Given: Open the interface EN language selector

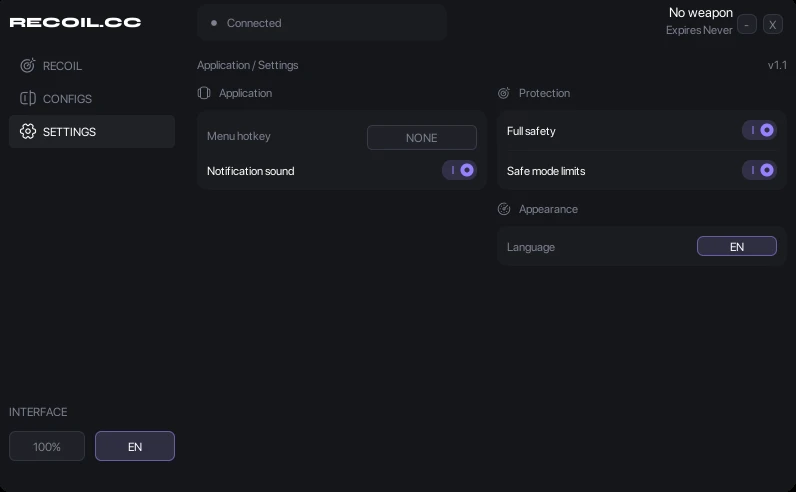Looking at the screenshot, I should coord(135,446).
